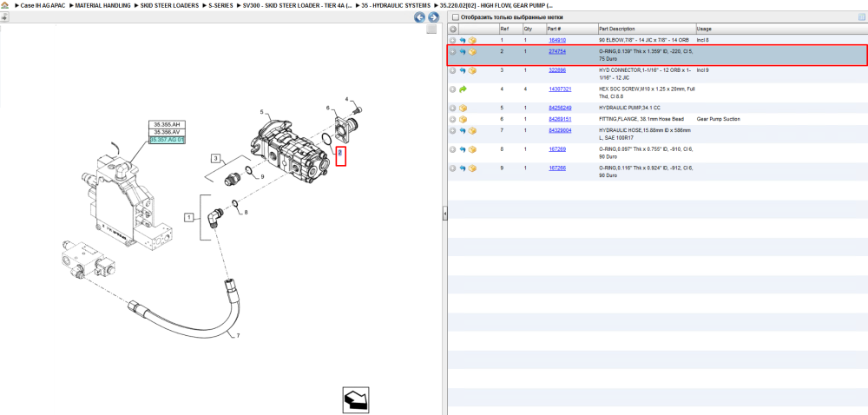
Task: Click the highlighted 35.357.AG 01 reference label
Action: 167,140
